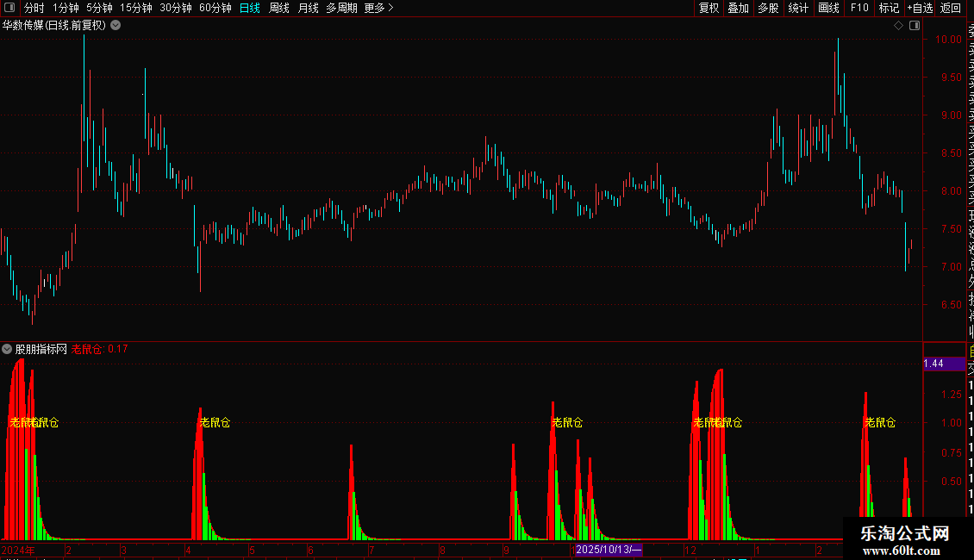Select the 30分钟 period
974x560 pixels.
coord(176,8)
